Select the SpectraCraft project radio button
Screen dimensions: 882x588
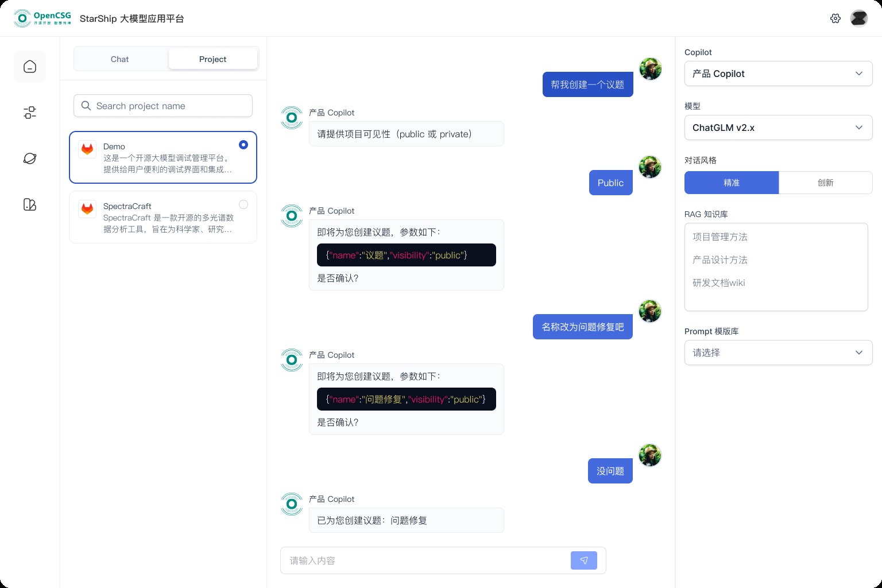[x=243, y=204]
